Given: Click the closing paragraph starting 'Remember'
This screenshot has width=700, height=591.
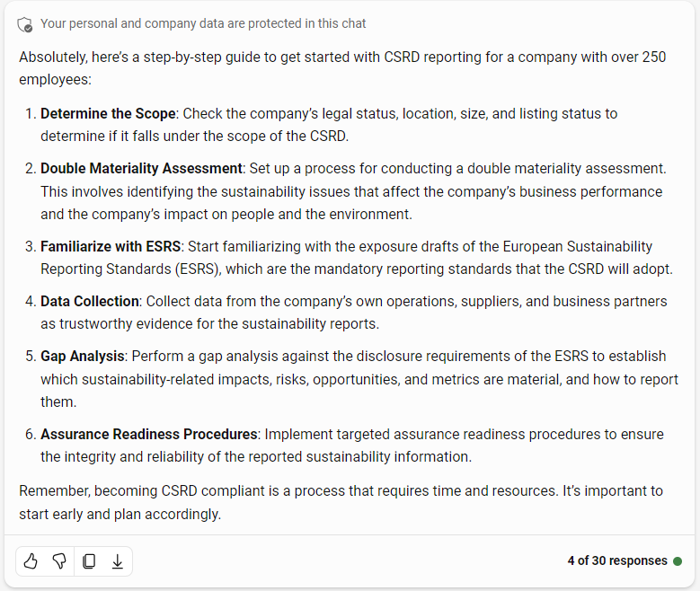Looking at the screenshot, I should (x=341, y=502).
